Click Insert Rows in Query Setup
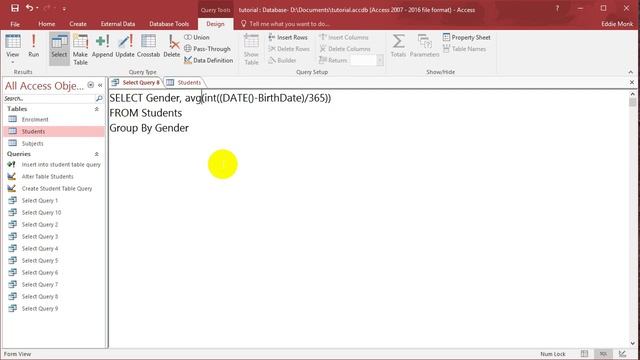The height and width of the screenshot is (360, 640). pyautogui.click(x=288, y=37)
